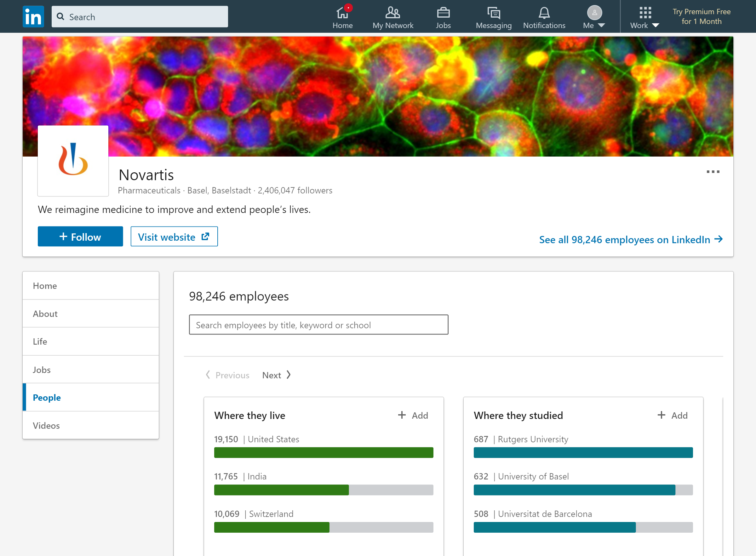Click the Universitat de Barcelona bar
Screen dimensions: 756x556
pos(583,527)
